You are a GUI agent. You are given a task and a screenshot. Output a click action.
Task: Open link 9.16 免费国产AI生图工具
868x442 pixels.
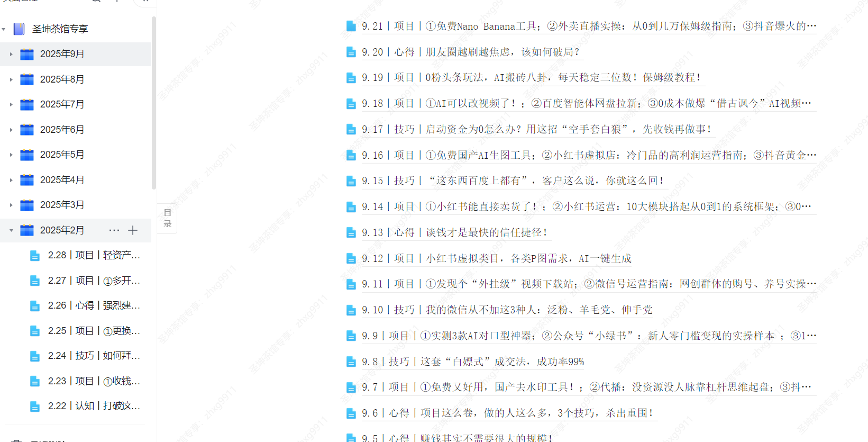pyautogui.click(x=589, y=155)
